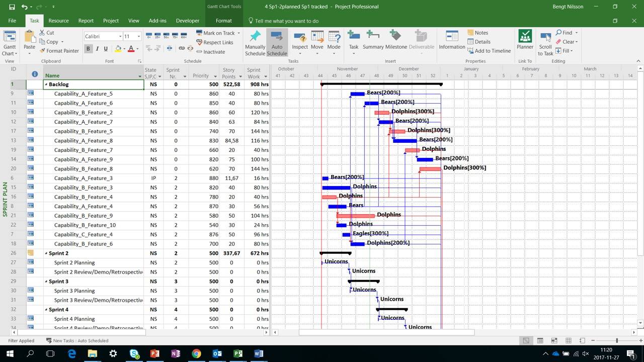This screenshot has width=644, height=362.
Task: Open the Mark on Track dropdown arrow
Action: [x=238, y=33]
